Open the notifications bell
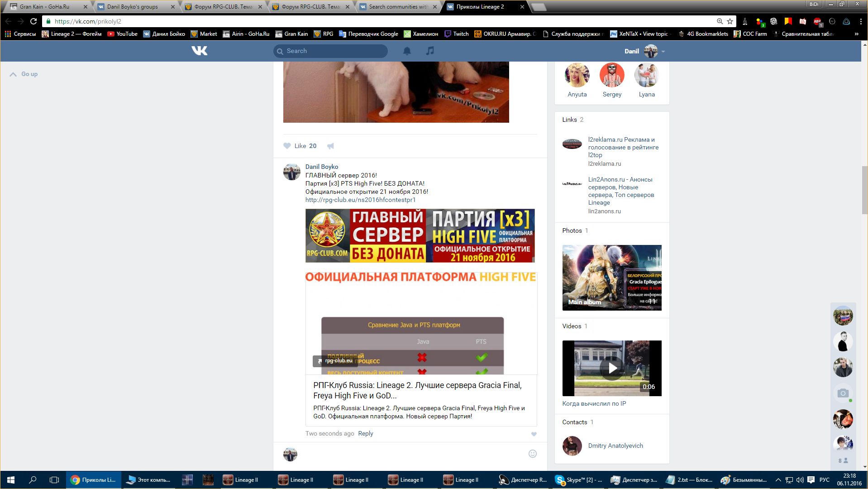The height and width of the screenshot is (489, 868). point(407,51)
